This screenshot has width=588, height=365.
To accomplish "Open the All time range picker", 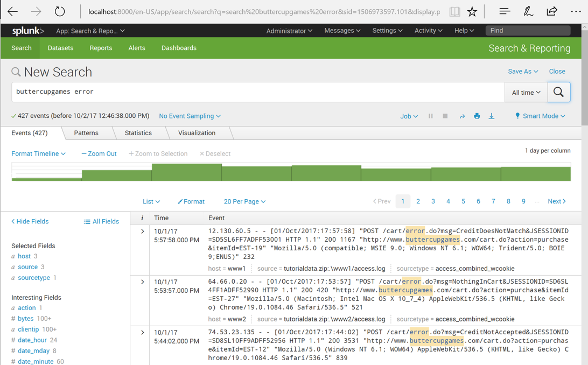I will coord(526,93).
